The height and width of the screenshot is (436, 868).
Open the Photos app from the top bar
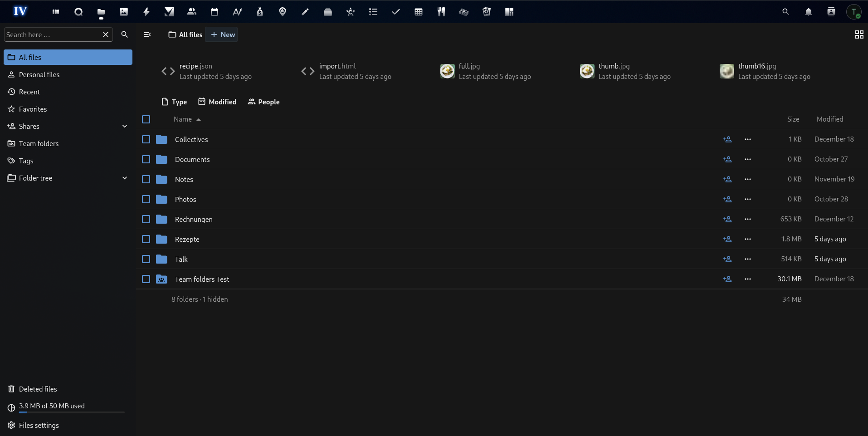[x=123, y=11]
